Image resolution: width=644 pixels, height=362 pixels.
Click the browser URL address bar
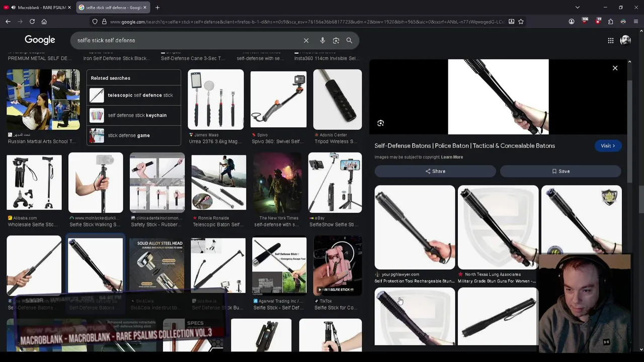[x=307, y=22]
